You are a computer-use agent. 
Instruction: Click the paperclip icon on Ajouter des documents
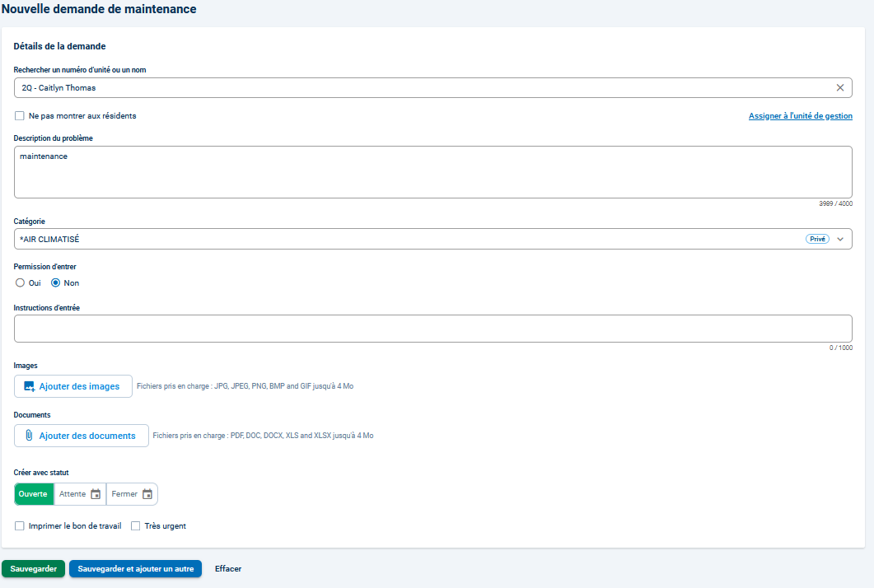29,436
